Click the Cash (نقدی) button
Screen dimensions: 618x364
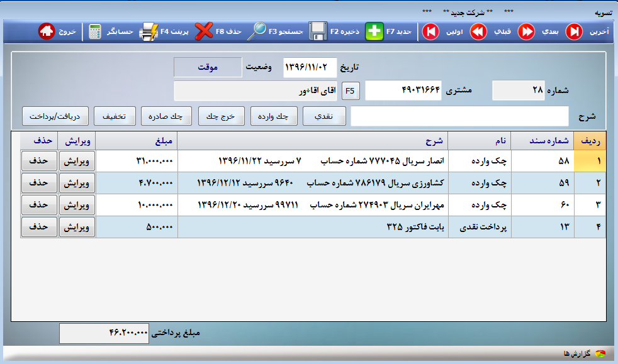(324, 116)
